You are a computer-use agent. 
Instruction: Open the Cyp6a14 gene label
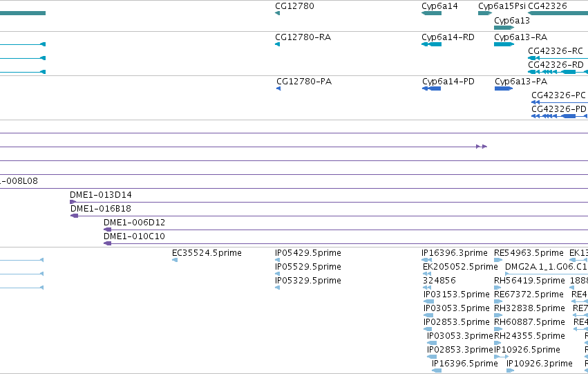pyautogui.click(x=439, y=6)
